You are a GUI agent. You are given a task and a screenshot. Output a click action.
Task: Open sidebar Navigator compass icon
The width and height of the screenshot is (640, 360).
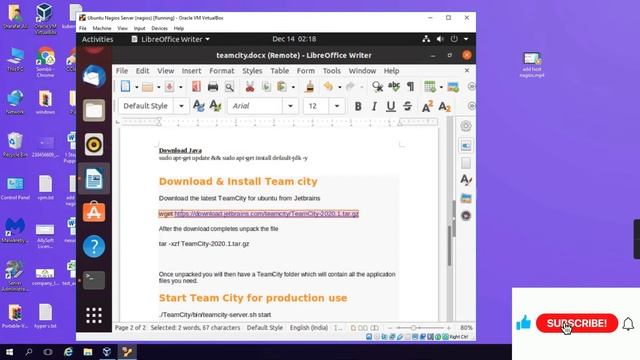click(x=466, y=216)
